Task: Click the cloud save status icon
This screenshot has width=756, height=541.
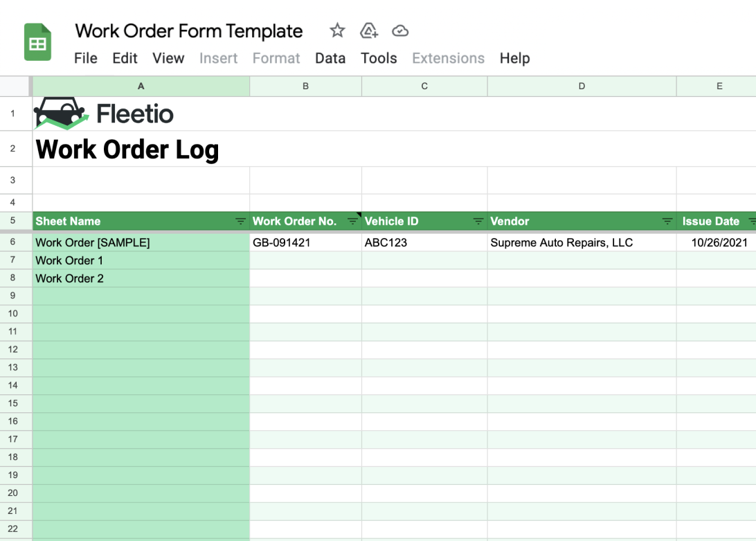Action: 400,31
